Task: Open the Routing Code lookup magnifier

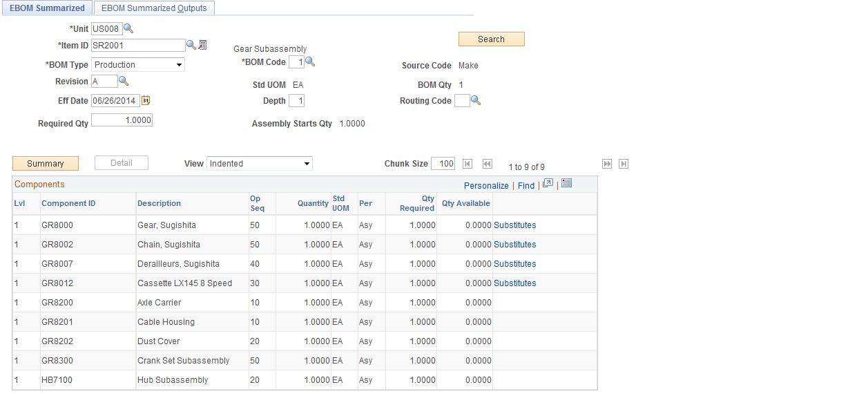Action: click(476, 101)
